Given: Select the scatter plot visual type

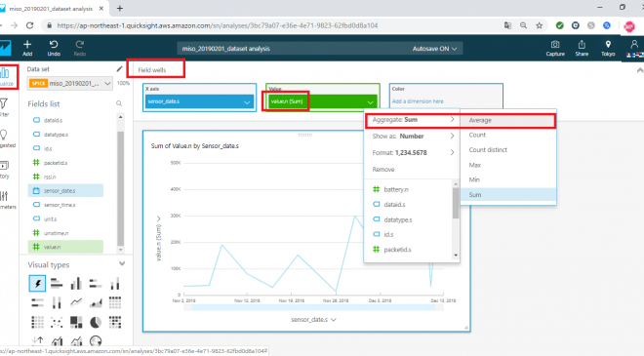Looking at the screenshot, I should click(57, 322).
